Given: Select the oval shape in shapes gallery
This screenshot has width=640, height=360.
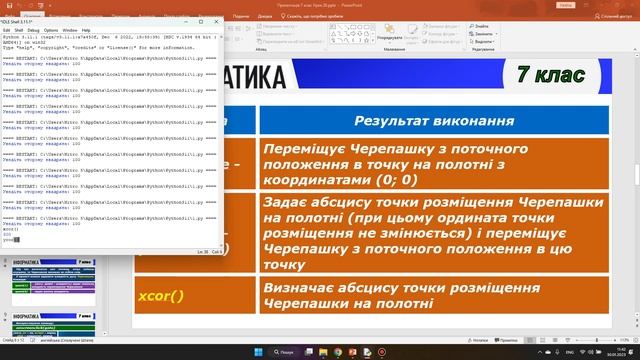Looking at the screenshot, I should pyautogui.click(x=360, y=27).
